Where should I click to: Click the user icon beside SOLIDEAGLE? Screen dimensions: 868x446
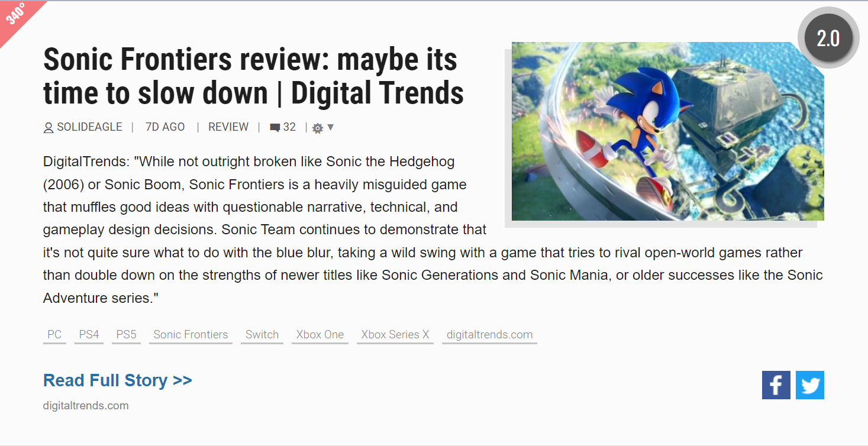(x=49, y=127)
